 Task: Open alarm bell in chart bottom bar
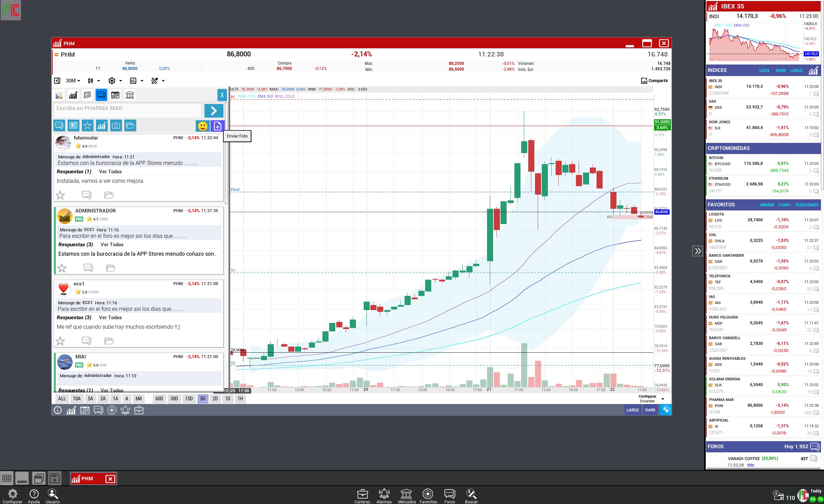coord(125,410)
